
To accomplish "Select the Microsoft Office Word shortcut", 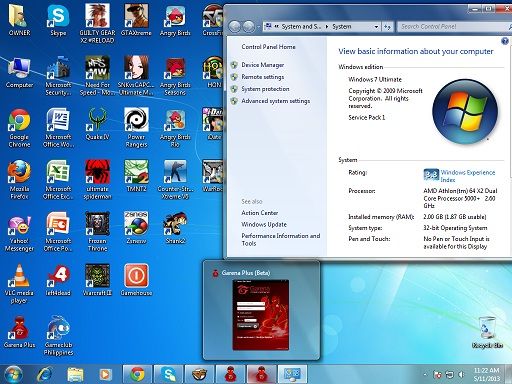I will [x=58, y=128].
